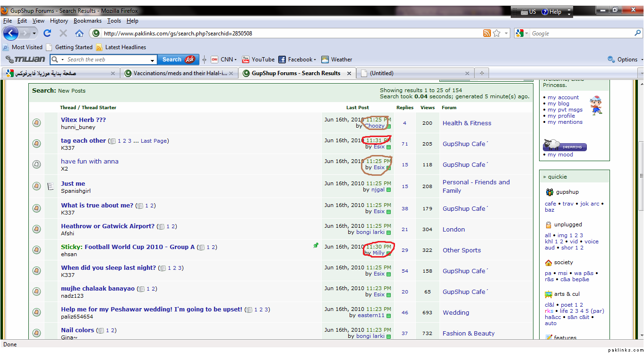Click the RSS feed icon in address bar

click(487, 33)
